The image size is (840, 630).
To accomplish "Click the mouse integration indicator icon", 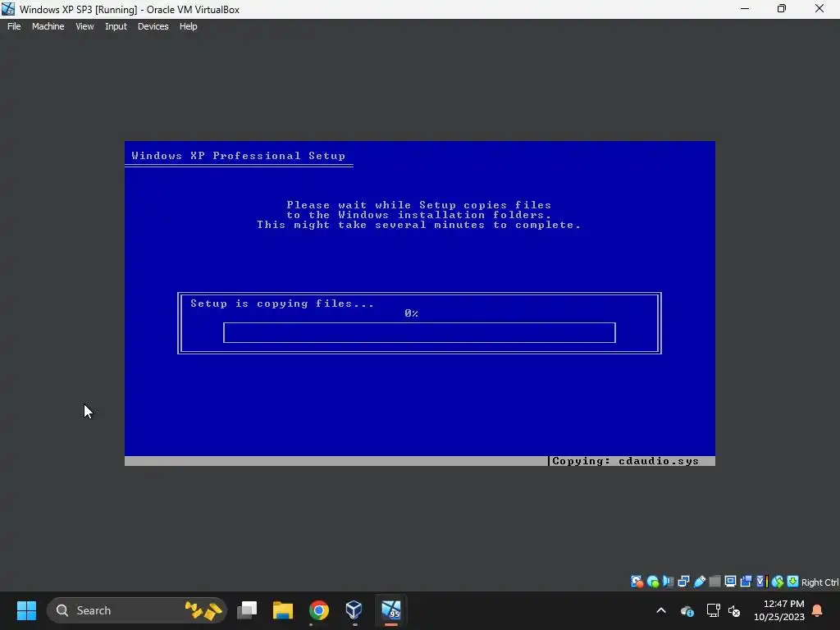I will 778,582.
